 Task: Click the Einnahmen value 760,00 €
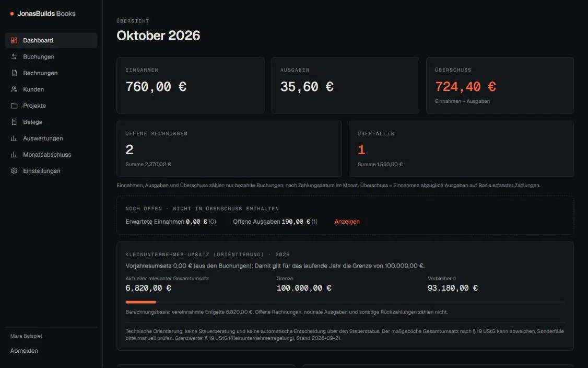pos(156,87)
